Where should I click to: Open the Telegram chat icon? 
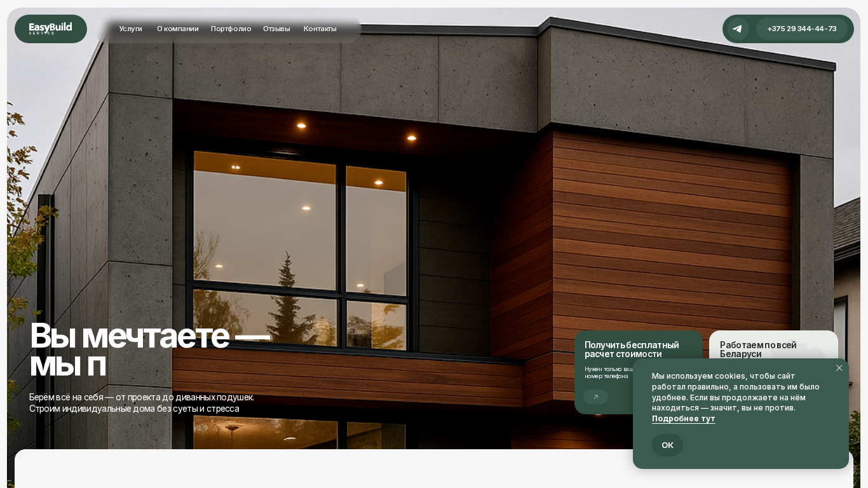click(x=737, y=29)
